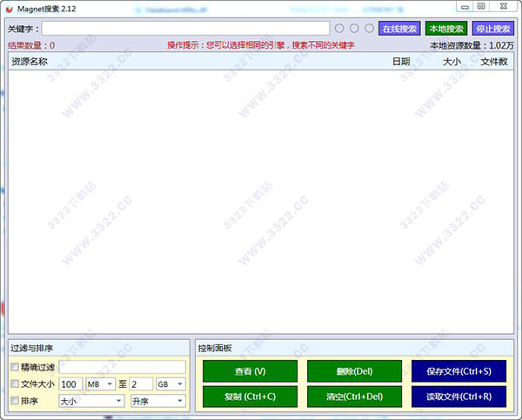Click the 本地搜索 local search button
Viewport: 522px width, 420px height.
(446, 29)
